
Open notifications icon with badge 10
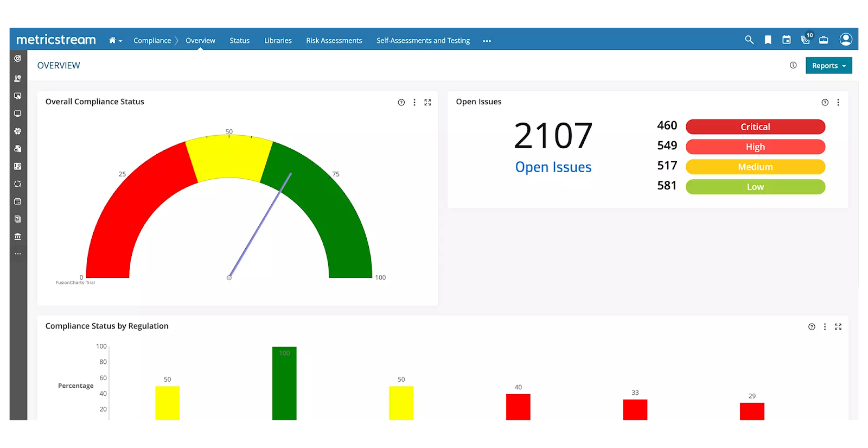pyautogui.click(x=806, y=40)
